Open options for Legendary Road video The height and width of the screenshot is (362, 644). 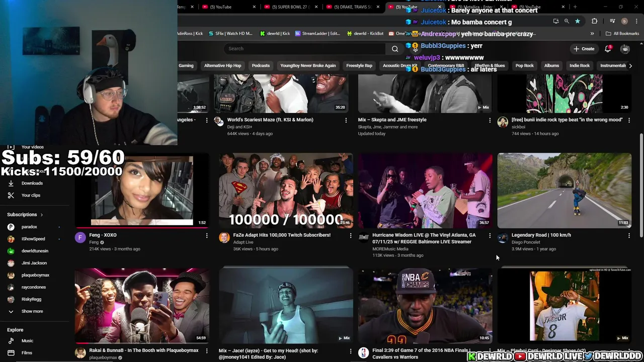click(629, 235)
